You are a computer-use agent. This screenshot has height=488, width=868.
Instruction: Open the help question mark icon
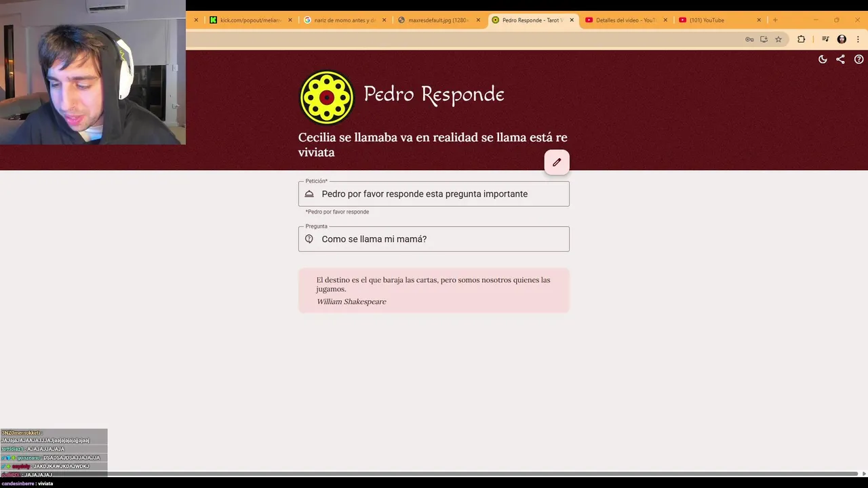click(x=859, y=59)
